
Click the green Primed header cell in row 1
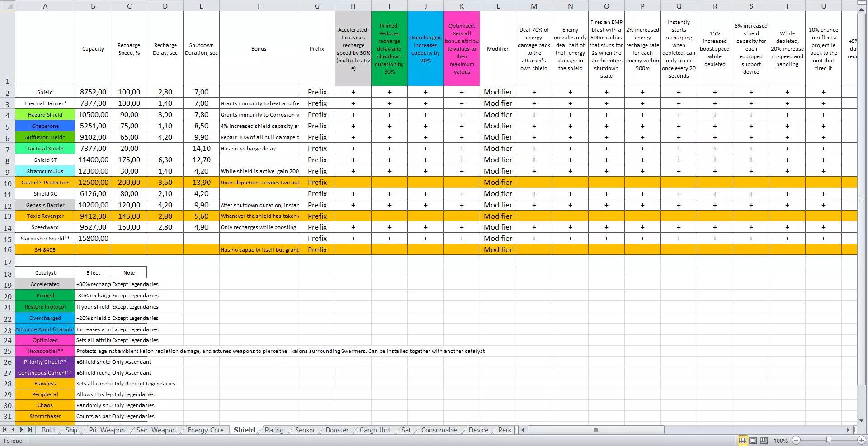coord(389,49)
